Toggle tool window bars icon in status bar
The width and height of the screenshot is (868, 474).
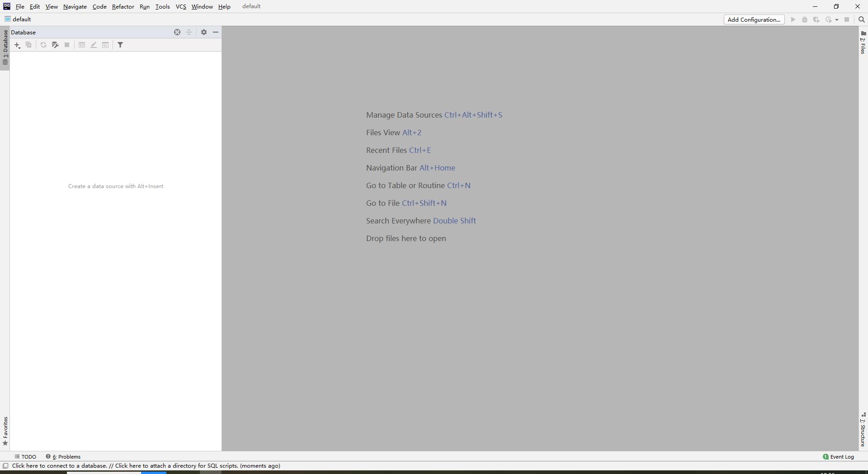point(5,466)
